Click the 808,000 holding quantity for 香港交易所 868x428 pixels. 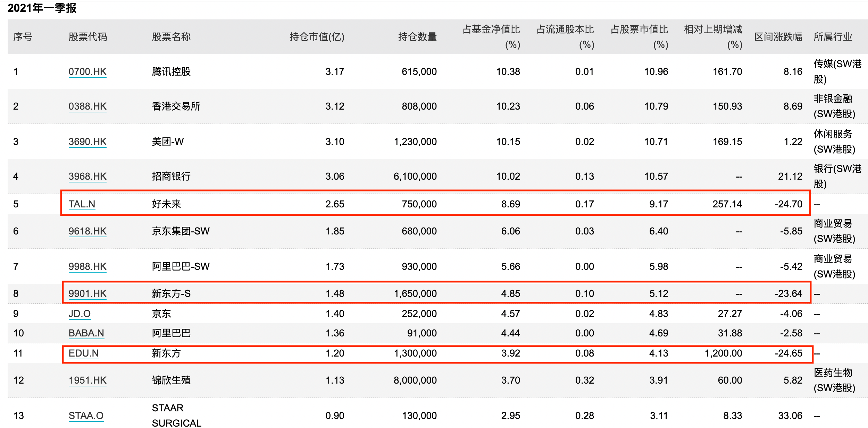point(419,106)
